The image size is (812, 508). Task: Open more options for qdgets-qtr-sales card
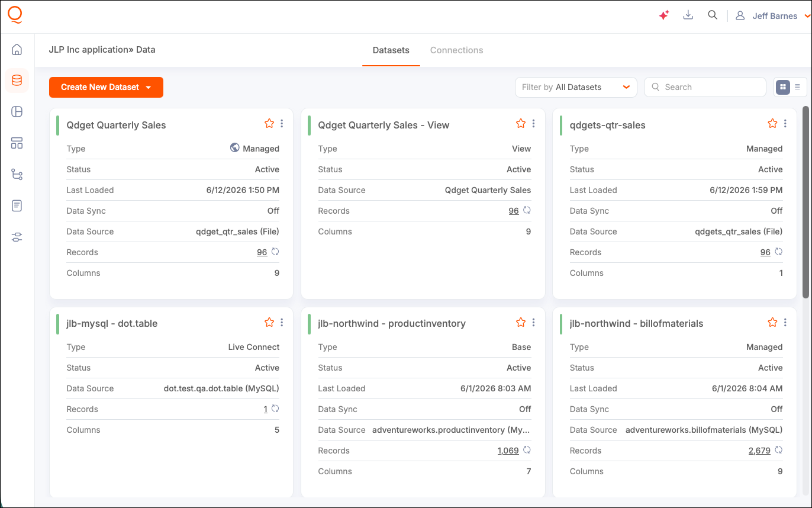(x=785, y=123)
